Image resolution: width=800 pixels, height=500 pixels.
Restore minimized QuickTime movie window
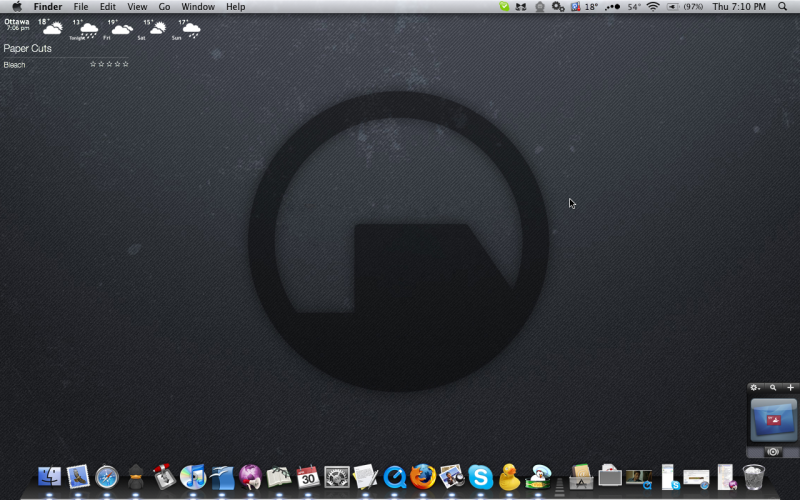click(639, 479)
